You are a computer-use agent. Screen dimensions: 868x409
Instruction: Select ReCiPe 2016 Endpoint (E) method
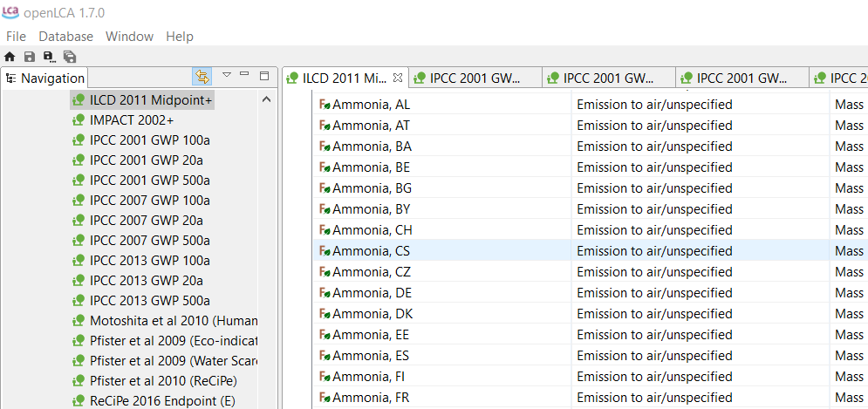(x=162, y=400)
